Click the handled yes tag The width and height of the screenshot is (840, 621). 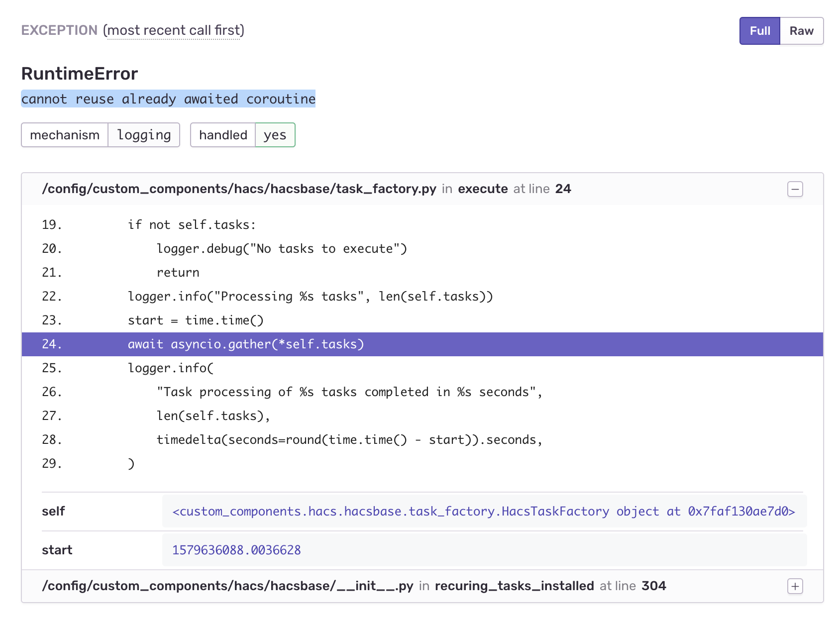[242, 135]
